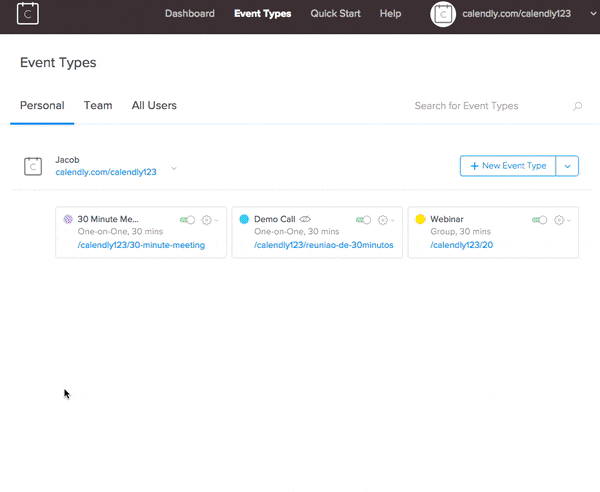This screenshot has width=600, height=492.
Task: Toggle Demo Call event on/off
Action: pyautogui.click(x=364, y=220)
